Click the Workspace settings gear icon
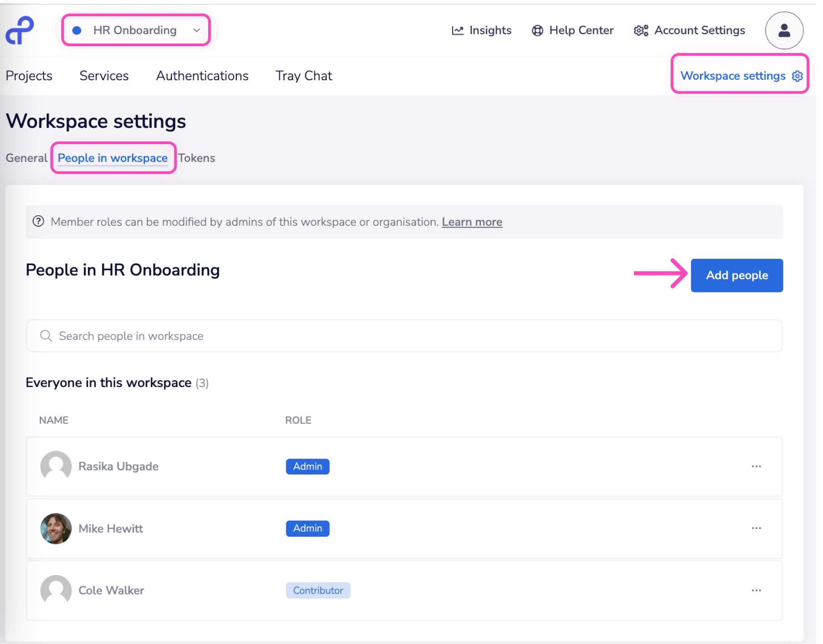Viewport: 823px width, 644px height. (797, 76)
